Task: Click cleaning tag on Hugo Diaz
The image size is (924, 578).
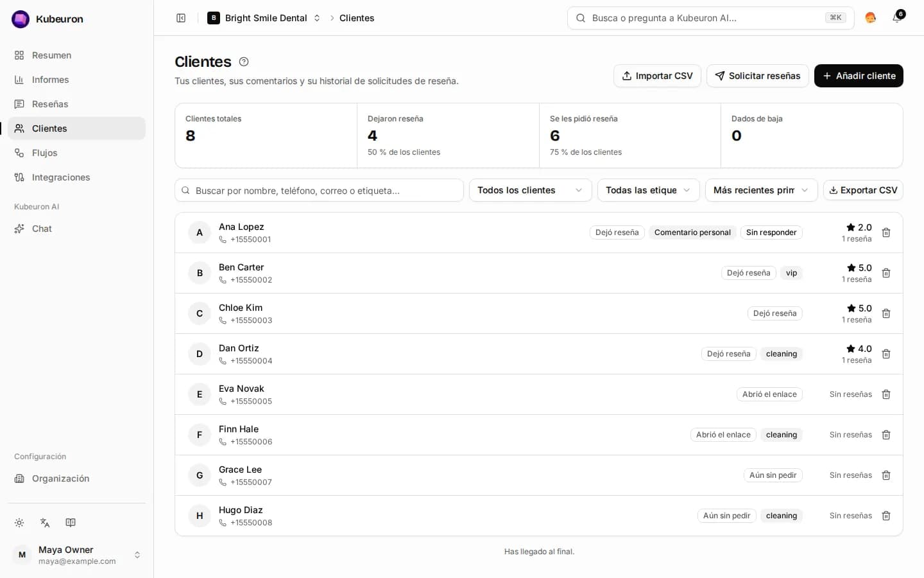Action: (x=781, y=516)
